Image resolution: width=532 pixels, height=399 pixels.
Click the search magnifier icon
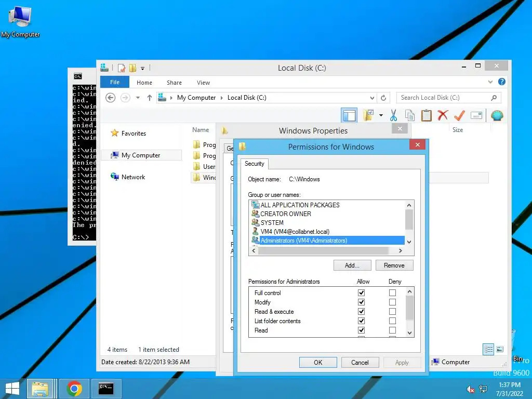pyautogui.click(x=494, y=98)
